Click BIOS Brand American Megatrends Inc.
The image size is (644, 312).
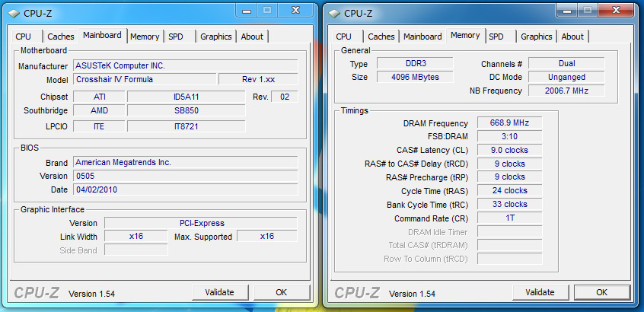coord(186,163)
